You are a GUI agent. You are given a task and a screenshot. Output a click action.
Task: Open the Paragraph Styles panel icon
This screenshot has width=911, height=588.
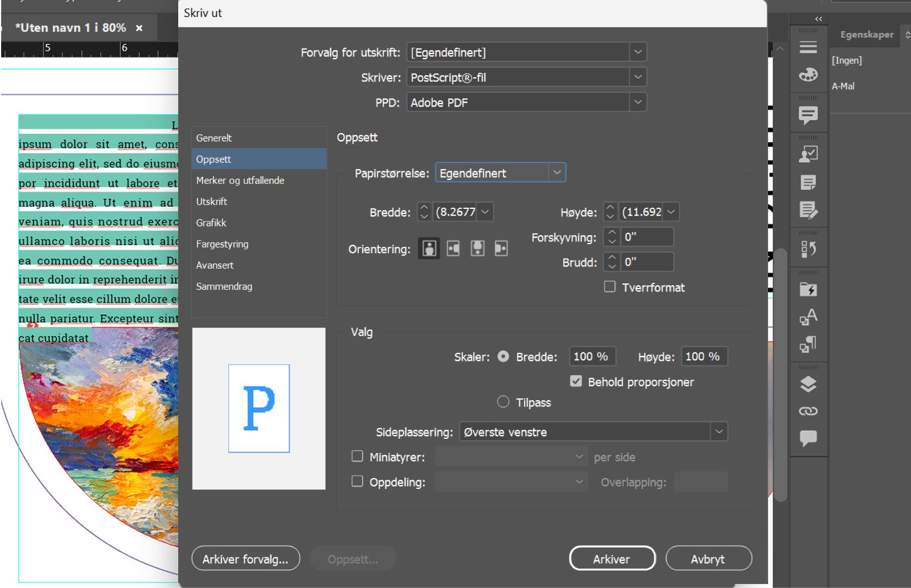tap(808, 344)
